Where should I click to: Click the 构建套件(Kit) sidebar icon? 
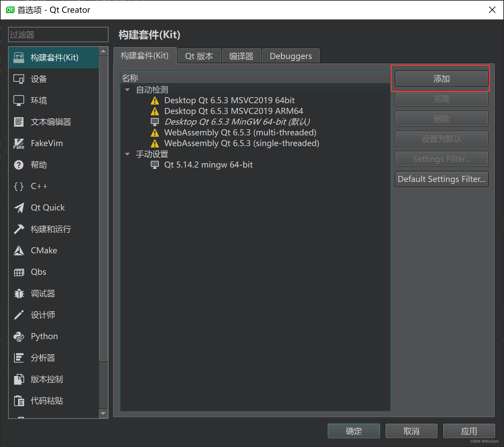19,58
